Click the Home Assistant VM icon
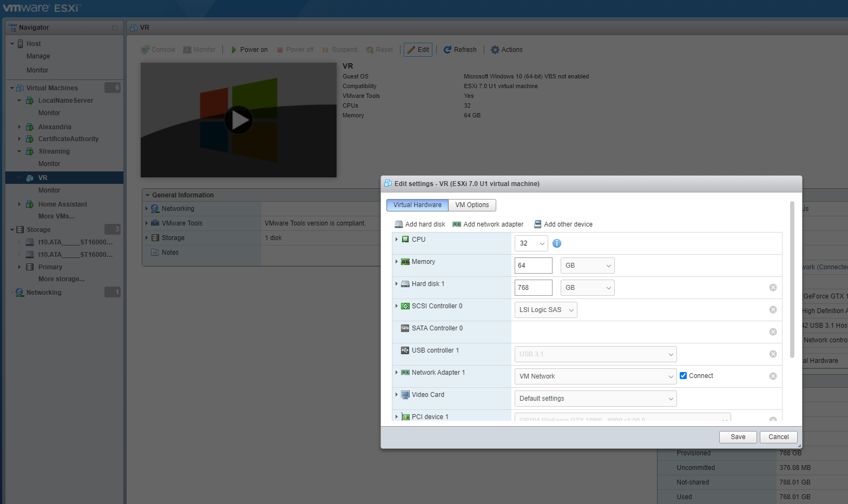The image size is (848, 504). (30, 204)
